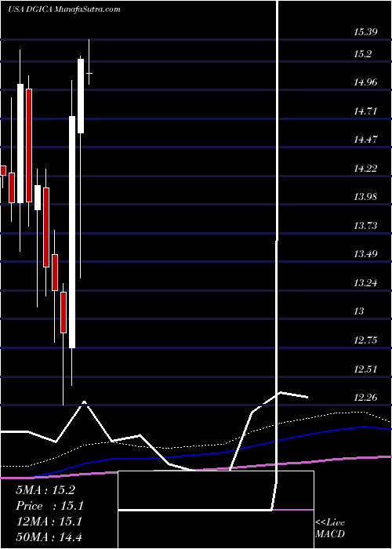Click the 13.98 price axis label
The width and height of the screenshot is (392, 549).
[365, 197]
